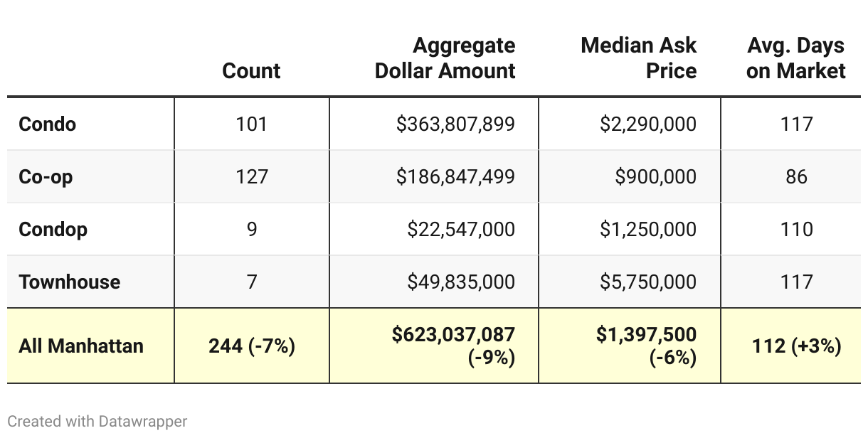
Task: Select the Co-op count value 127
Action: (x=251, y=176)
